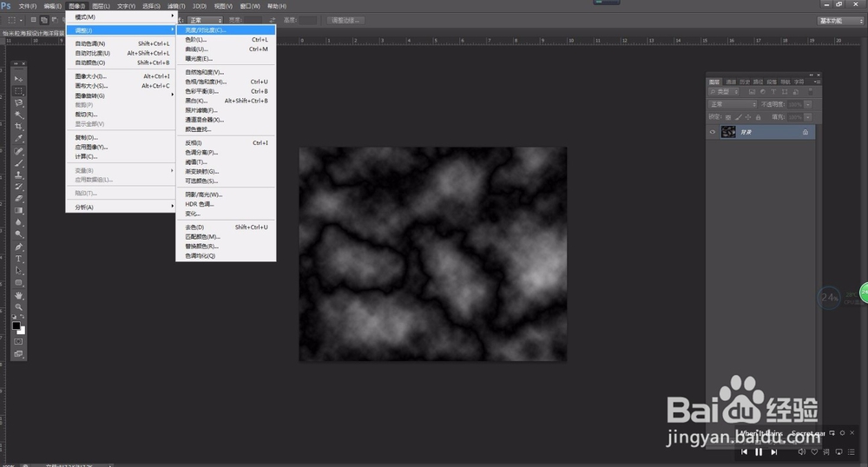The image size is (868, 467).
Task: Choose 亮度/对比度(C)... from the submenu
Action: point(226,30)
